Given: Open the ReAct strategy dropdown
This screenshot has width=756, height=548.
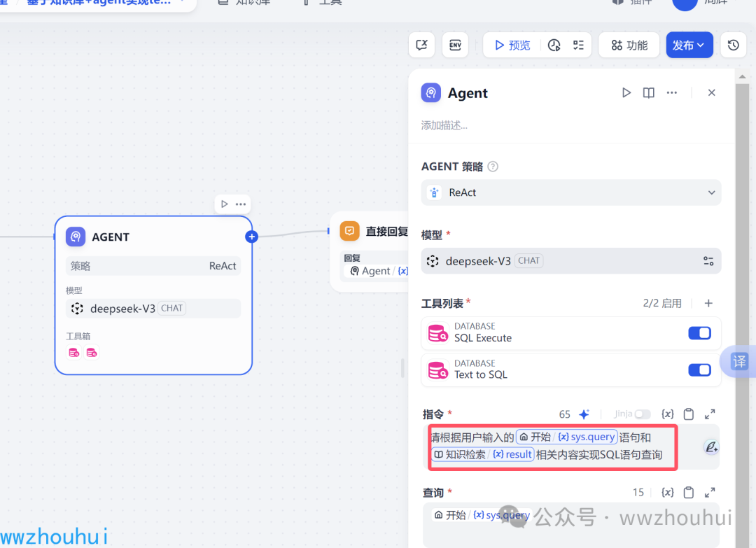Looking at the screenshot, I should [571, 192].
